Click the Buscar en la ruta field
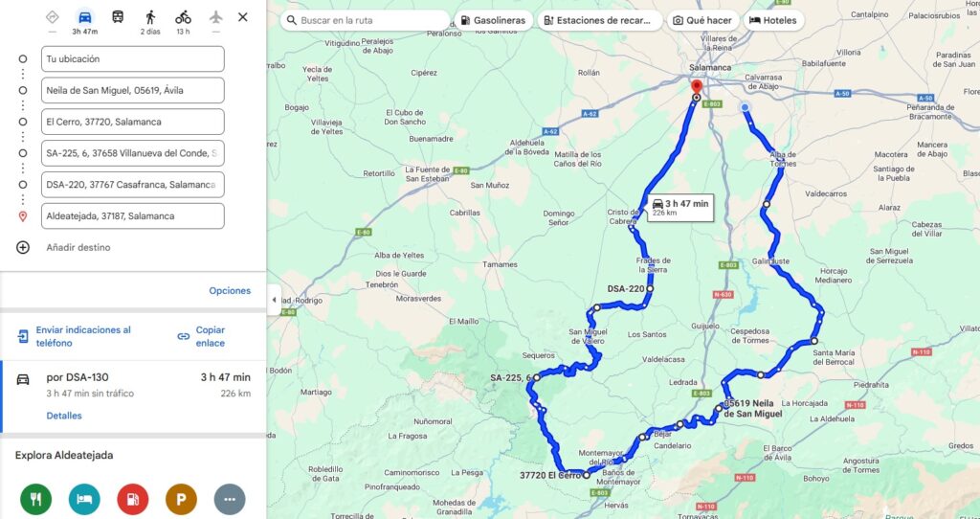Screen dimensions: 980x519 [x=365, y=20]
